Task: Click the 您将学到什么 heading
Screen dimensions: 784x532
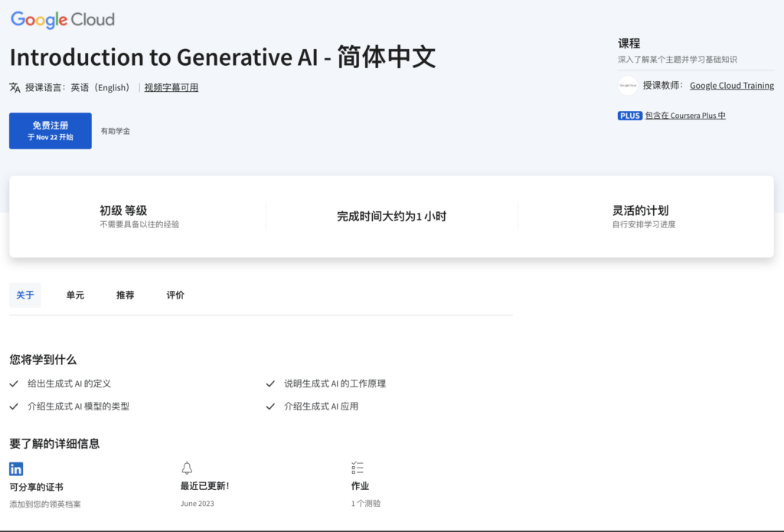Action: click(x=43, y=360)
